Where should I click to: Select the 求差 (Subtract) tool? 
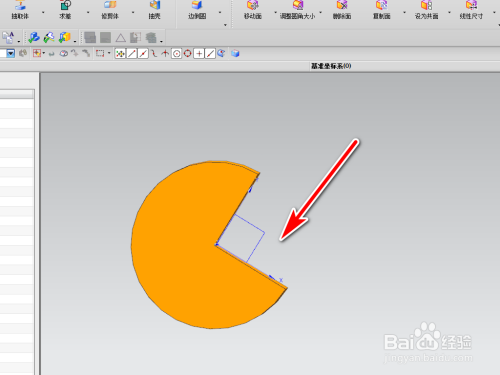click(x=65, y=10)
